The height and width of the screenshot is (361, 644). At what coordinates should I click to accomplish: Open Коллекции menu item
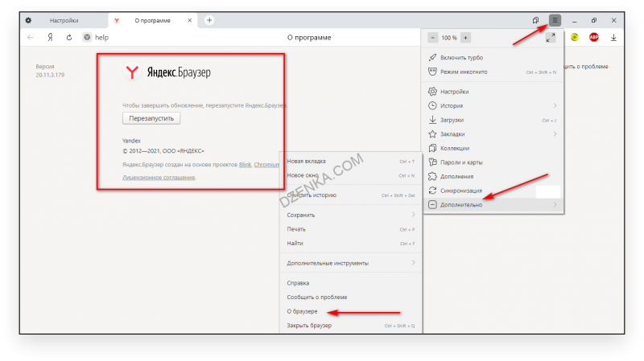pyautogui.click(x=492, y=148)
